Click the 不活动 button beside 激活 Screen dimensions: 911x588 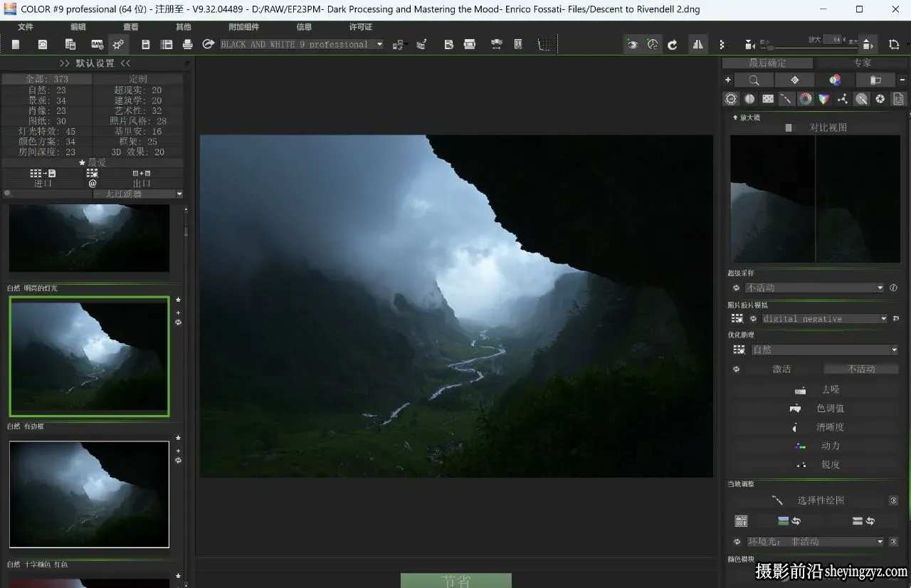(861, 369)
